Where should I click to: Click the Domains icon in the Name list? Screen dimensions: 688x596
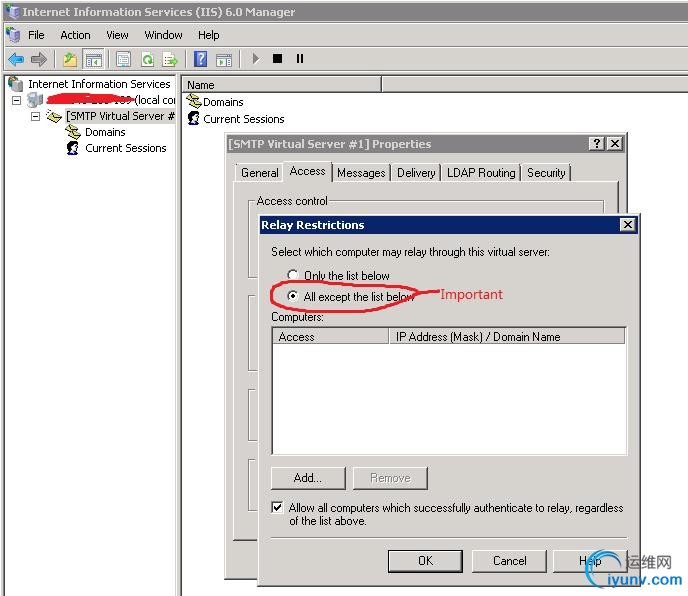click(x=194, y=101)
